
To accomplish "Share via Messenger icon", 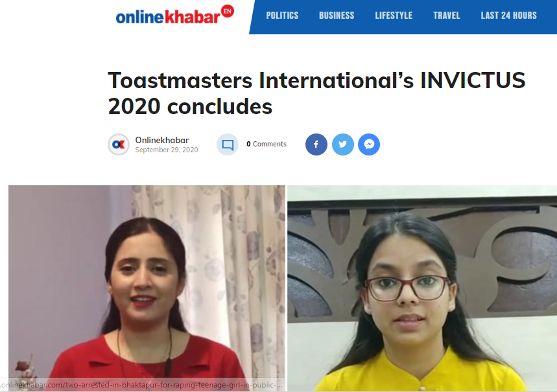I will [369, 144].
